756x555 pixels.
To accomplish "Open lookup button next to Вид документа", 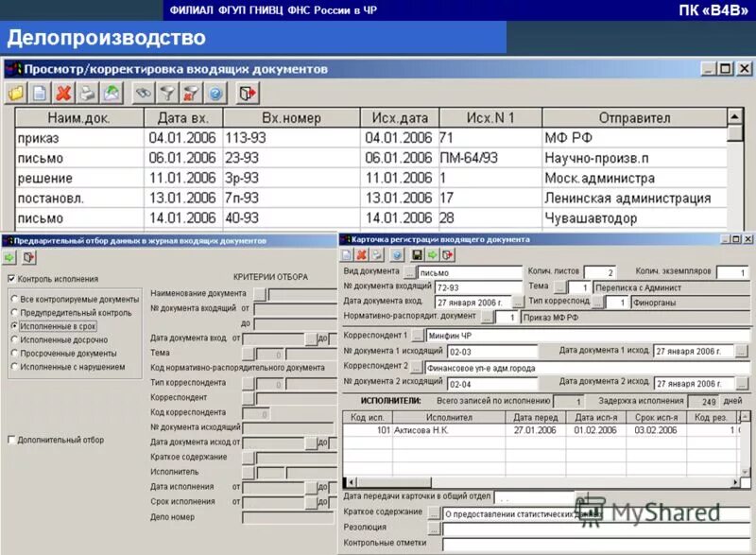I will click(410, 272).
